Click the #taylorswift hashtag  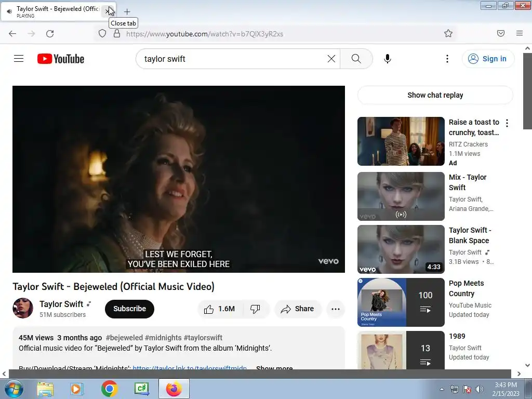point(203,338)
